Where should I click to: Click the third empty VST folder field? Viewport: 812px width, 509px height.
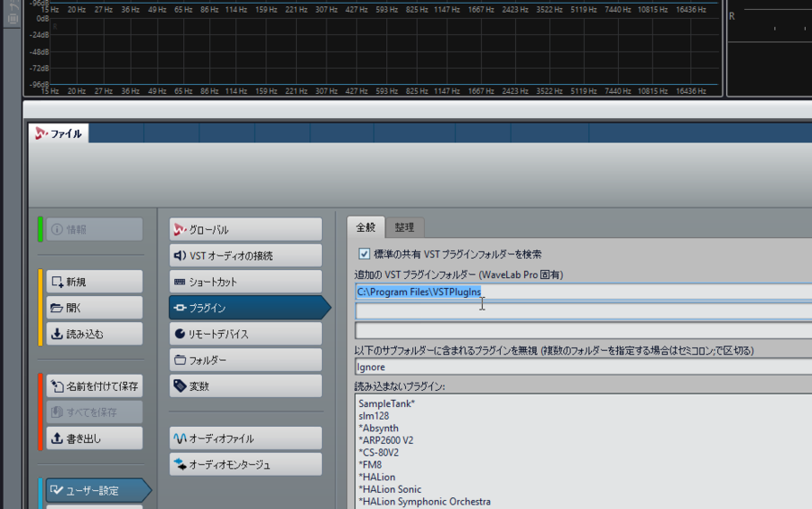point(583,330)
